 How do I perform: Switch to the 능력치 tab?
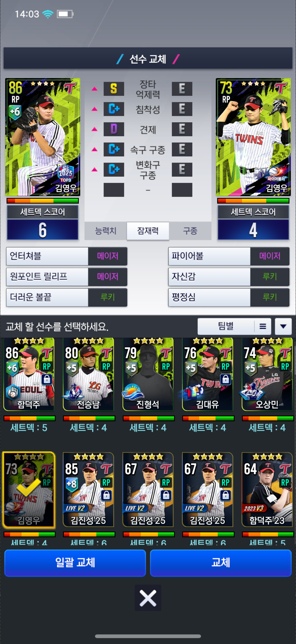tap(106, 230)
